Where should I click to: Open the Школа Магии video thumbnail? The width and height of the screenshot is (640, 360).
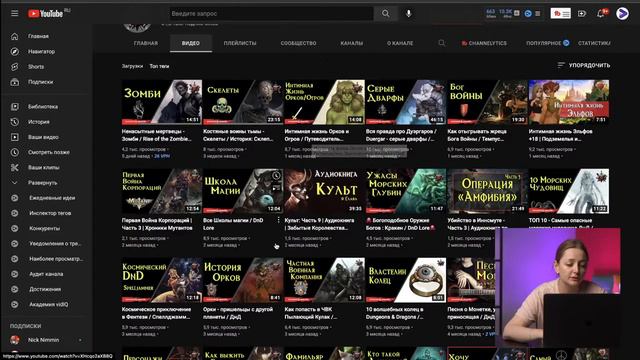pos(243,191)
